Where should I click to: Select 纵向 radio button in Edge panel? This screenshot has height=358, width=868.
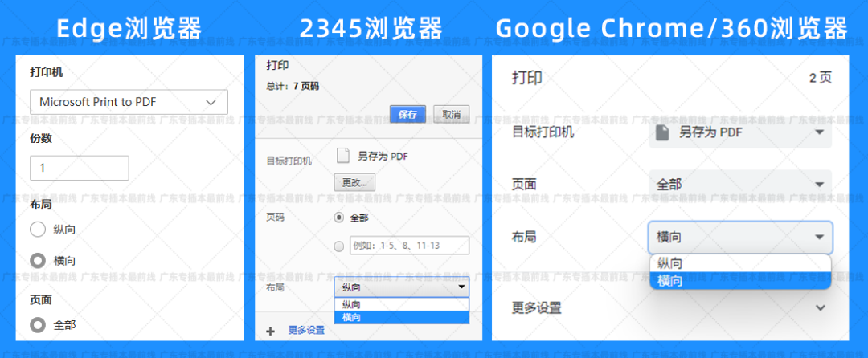point(38,230)
